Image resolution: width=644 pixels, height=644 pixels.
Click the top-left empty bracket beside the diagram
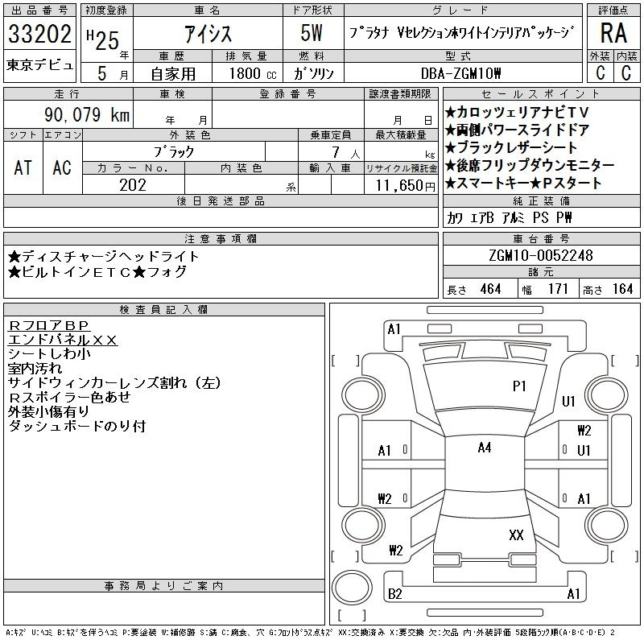tap(345, 361)
